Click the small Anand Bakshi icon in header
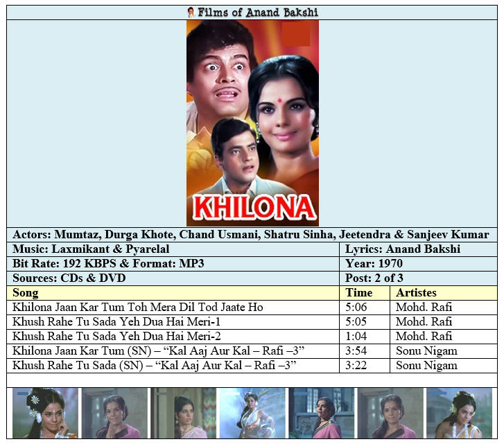 (x=191, y=12)
